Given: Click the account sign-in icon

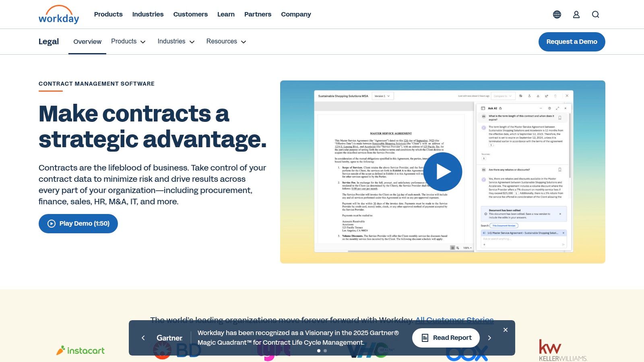Looking at the screenshot, I should 576,14.
